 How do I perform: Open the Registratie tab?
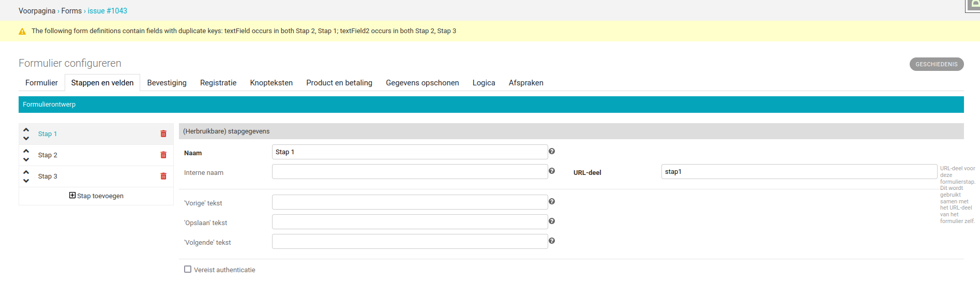(x=218, y=83)
